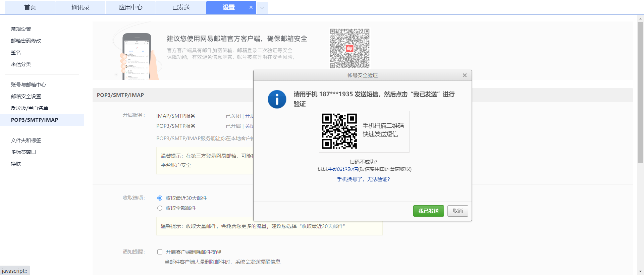Click the 手机换号了，无法验证? link
The width and height of the screenshot is (644, 275).
click(x=364, y=179)
